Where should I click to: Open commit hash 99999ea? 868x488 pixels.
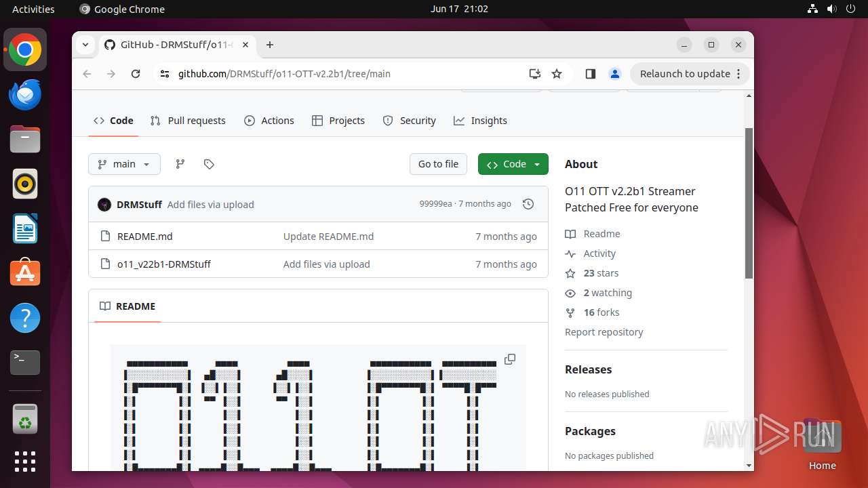point(435,204)
